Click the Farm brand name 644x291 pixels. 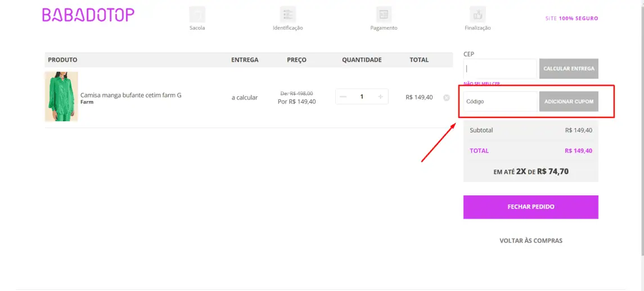[x=87, y=102]
